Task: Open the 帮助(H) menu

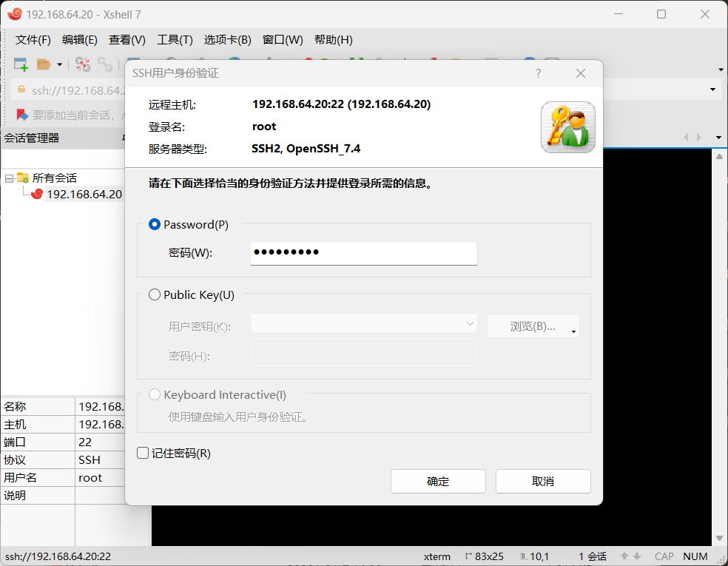Action: [334, 40]
